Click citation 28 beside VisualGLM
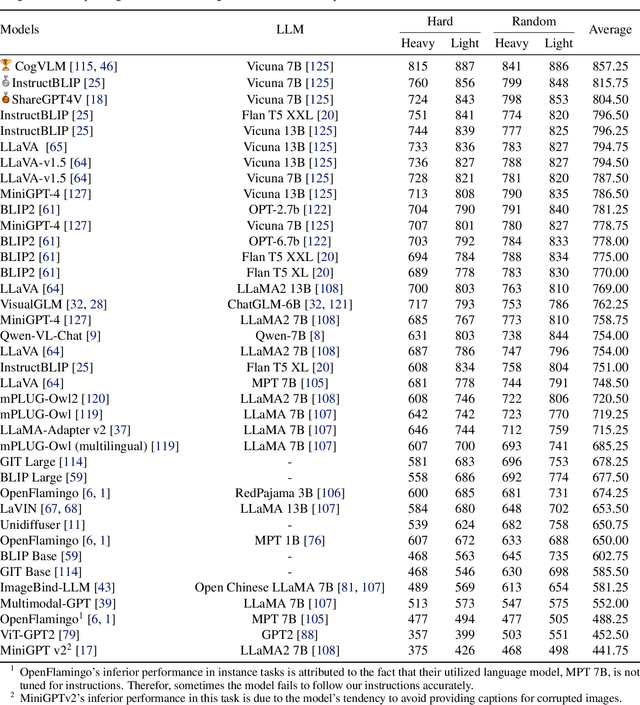 click(96, 304)
